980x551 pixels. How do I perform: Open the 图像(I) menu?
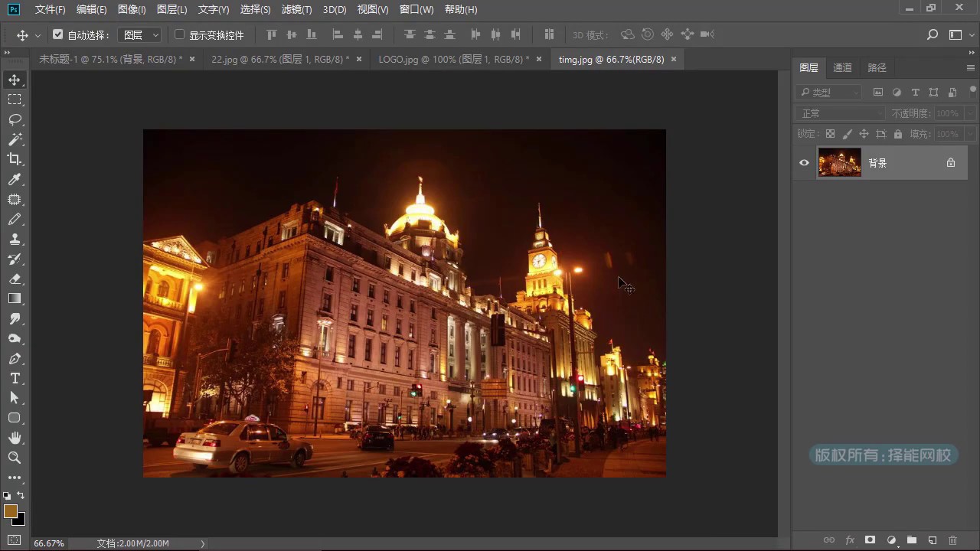(x=132, y=10)
